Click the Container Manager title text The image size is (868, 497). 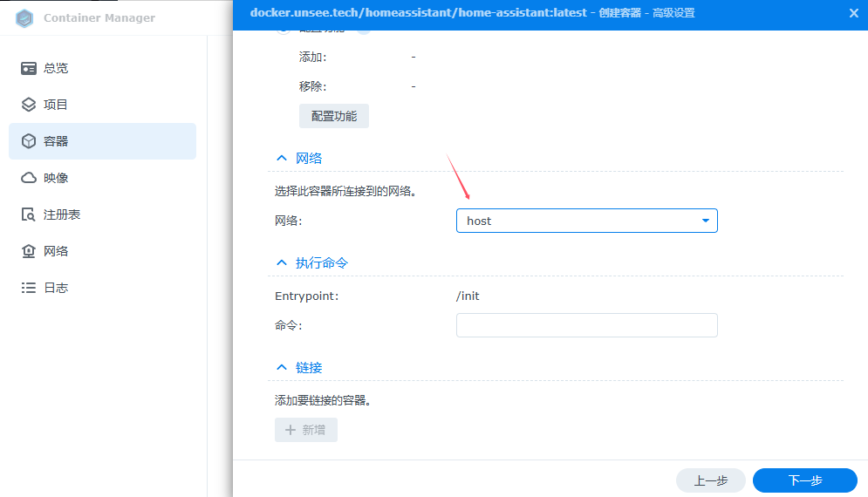tap(99, 17)
